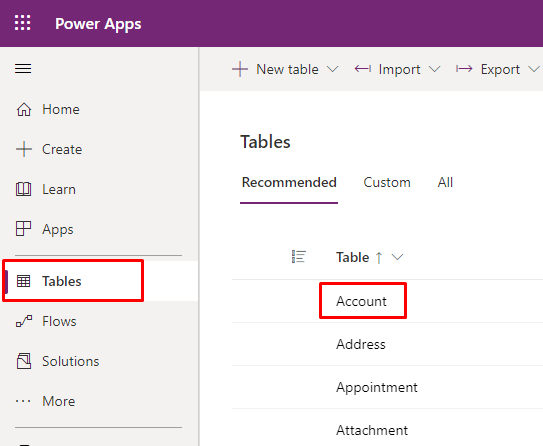Open the Address table
The width and height of the screenshot is (543, 446).
tap(361, 344)
